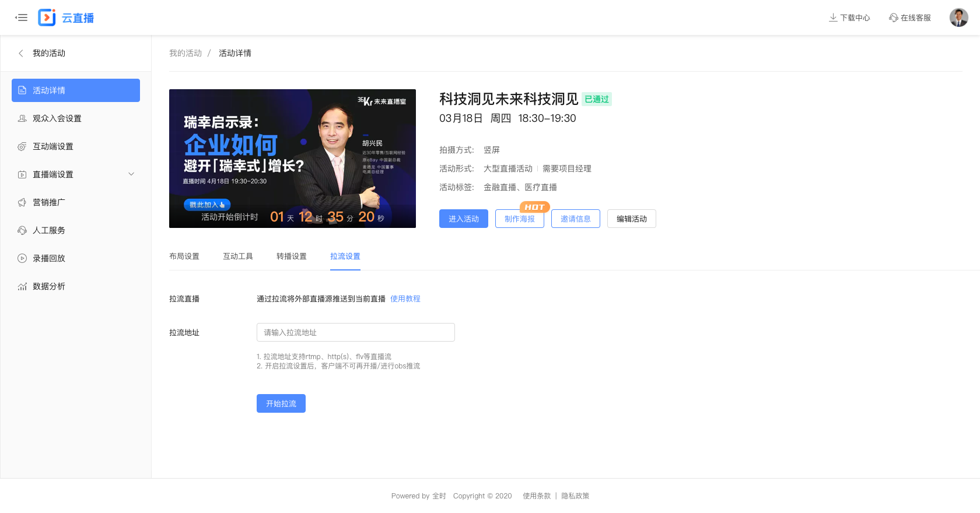The height and width of the screenshot is (513, 980).
Task: Open 观众入会设置 in the sidebar
Action: [x=57, y=118]
